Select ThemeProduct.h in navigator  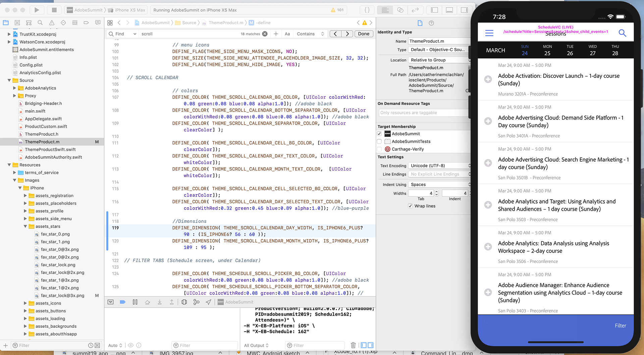tap(42, 134)
